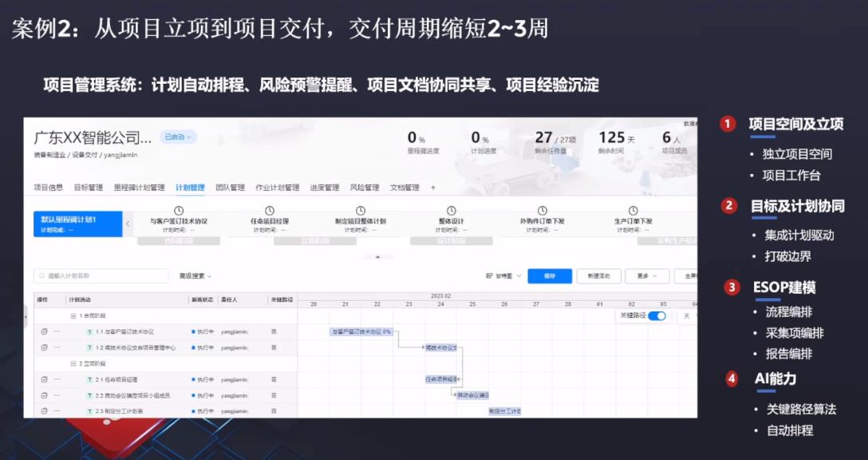Screen dimensions: 868x460
Task: Expand the 高级搜索 options
Action: pos(195,276)
